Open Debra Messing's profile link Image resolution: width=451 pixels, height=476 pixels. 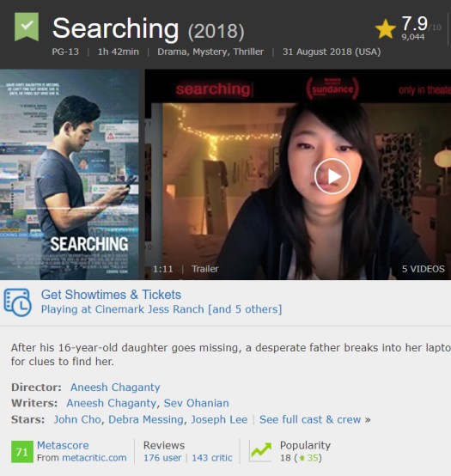click(x=146, y=419)
